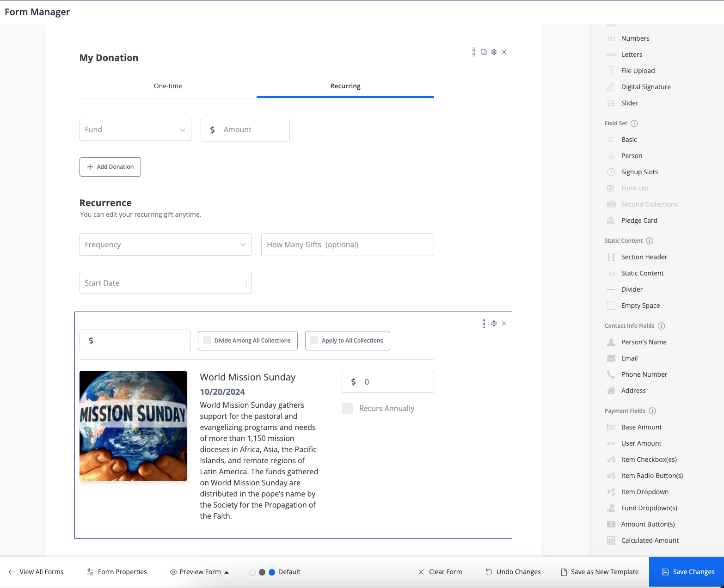
Task: Add Digital Signature field
Action: [646, 87]
